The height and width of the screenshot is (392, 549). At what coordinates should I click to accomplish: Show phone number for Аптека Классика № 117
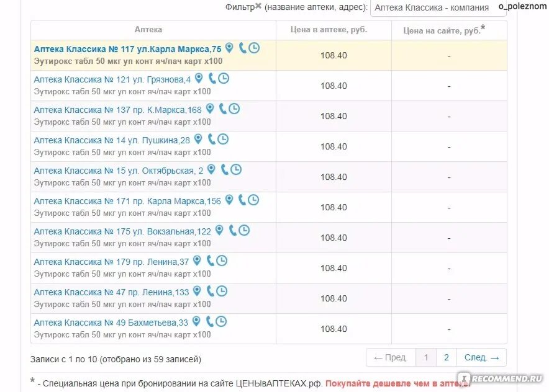[x=242, y=48]
